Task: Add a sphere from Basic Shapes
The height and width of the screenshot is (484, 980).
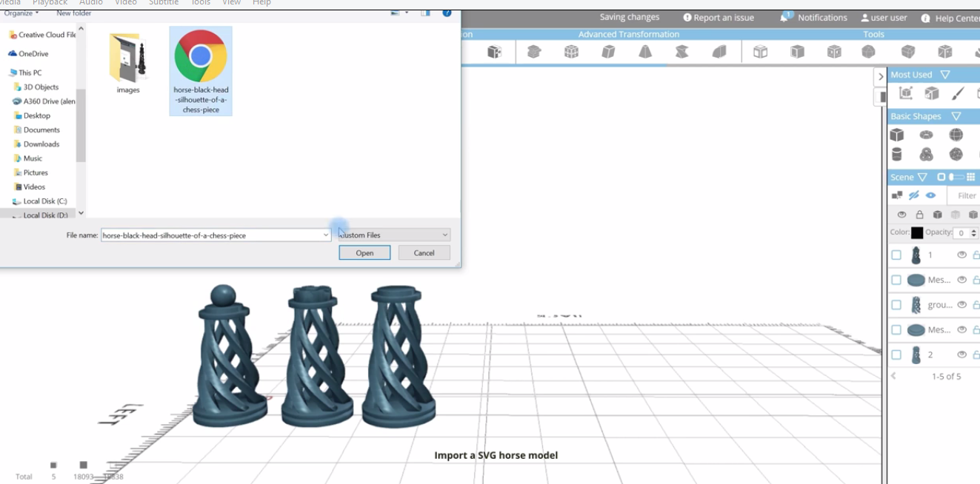Action: (956, 135)
